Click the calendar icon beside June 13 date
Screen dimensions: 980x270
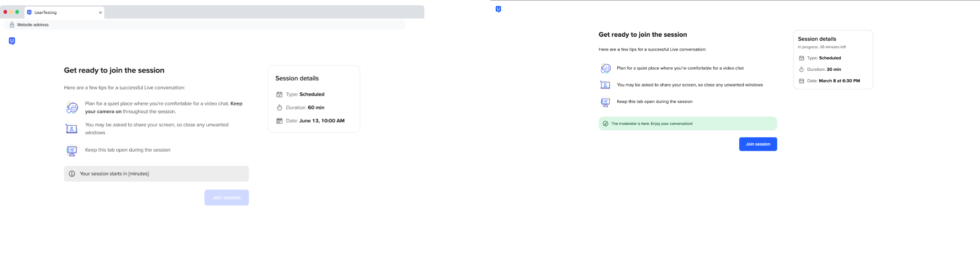click(279, 121)
